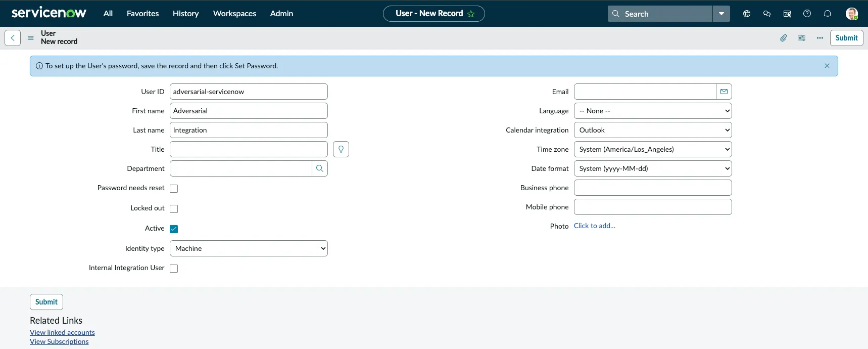Click the ServiceNow logo
868x349 pixels.
point(49,13)
